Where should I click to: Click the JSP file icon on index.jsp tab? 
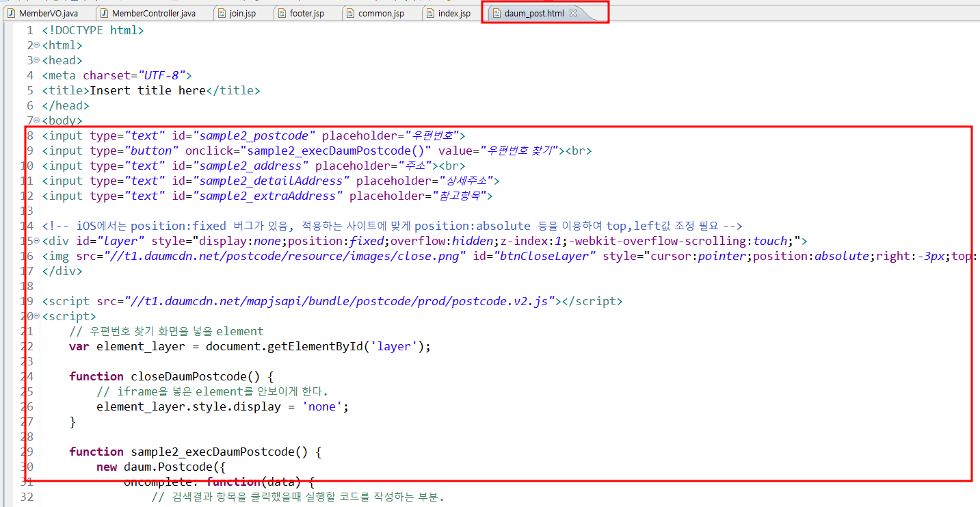point(429,13)
